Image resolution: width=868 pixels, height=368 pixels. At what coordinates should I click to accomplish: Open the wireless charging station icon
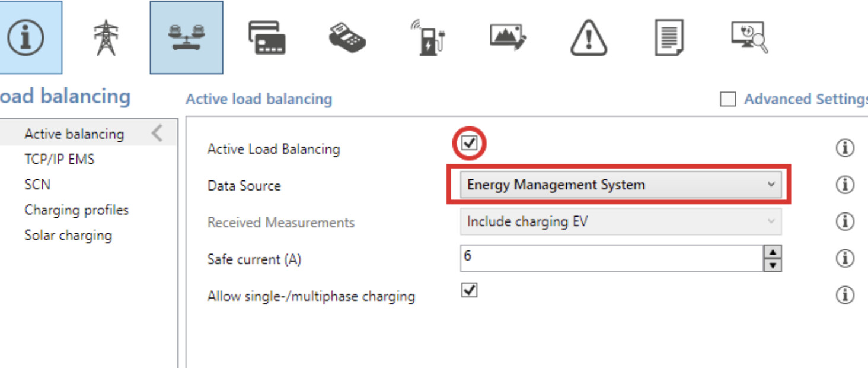coord(428,37)
